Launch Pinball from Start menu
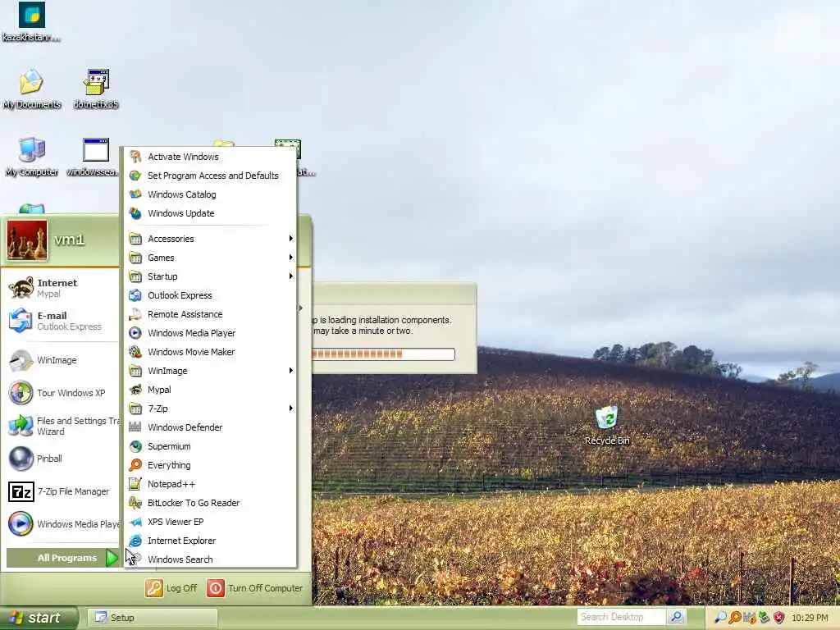 [62, 459]
